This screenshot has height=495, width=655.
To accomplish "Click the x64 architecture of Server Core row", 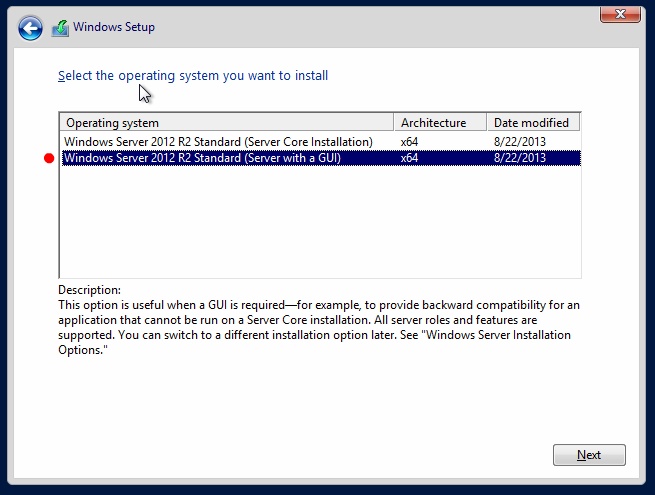I will coord(409,142).
